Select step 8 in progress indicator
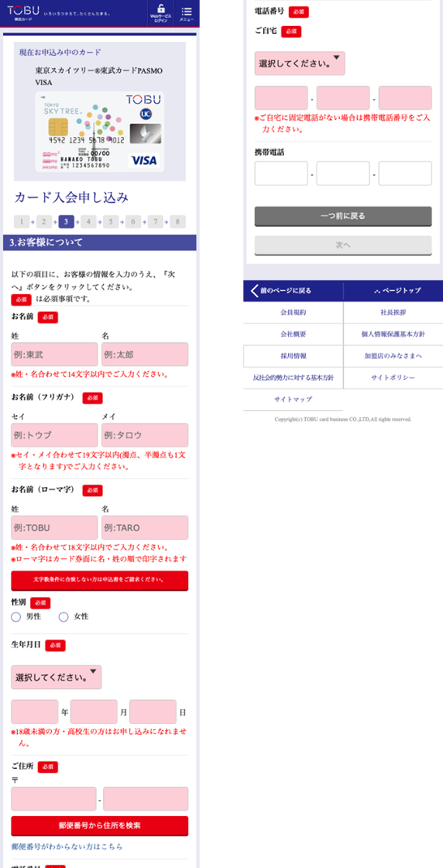Image resolution: width=443 pixels, height=868 pixels. (x=178, y=222)
